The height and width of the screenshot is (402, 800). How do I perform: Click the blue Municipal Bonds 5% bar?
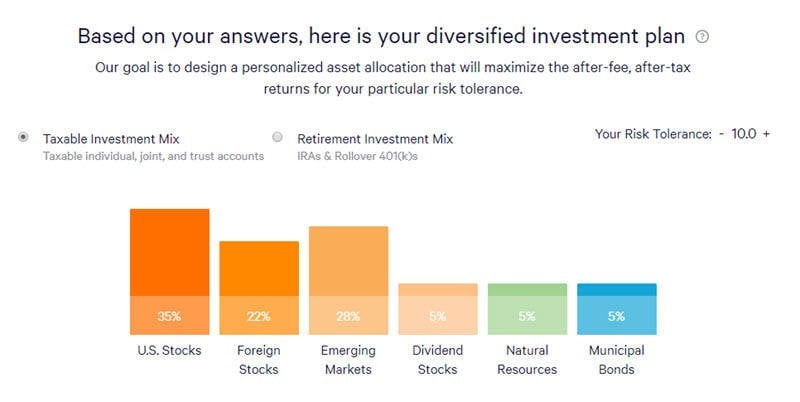coord(617,309)
